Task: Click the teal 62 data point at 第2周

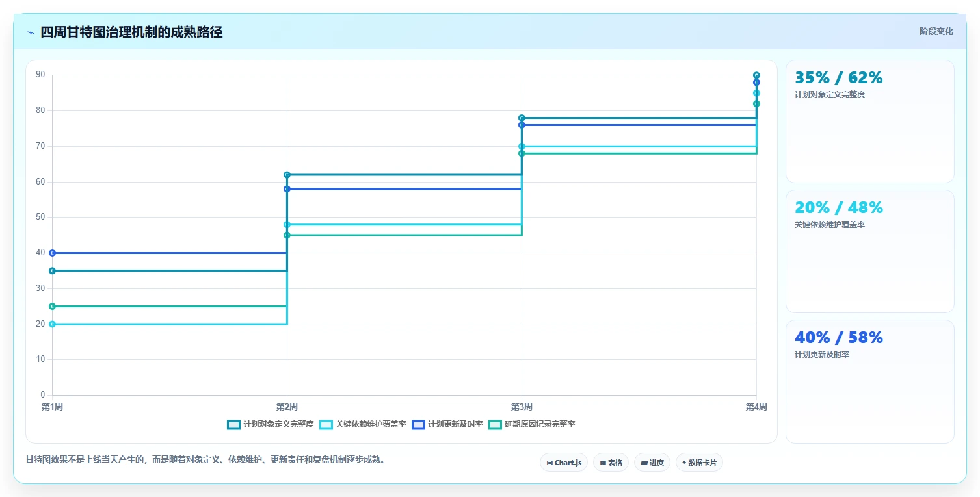Action: coord(287,175)
